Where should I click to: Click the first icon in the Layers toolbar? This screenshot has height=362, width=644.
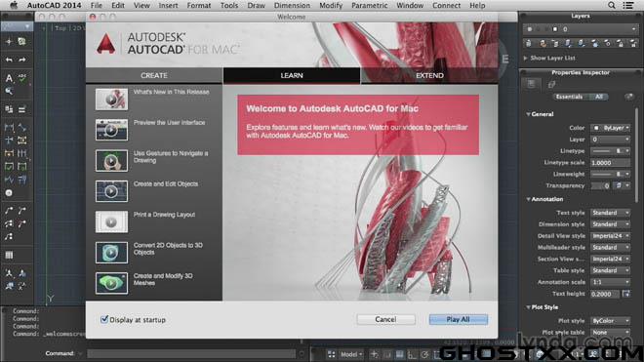pyautogui.click(x=529, y=43)
